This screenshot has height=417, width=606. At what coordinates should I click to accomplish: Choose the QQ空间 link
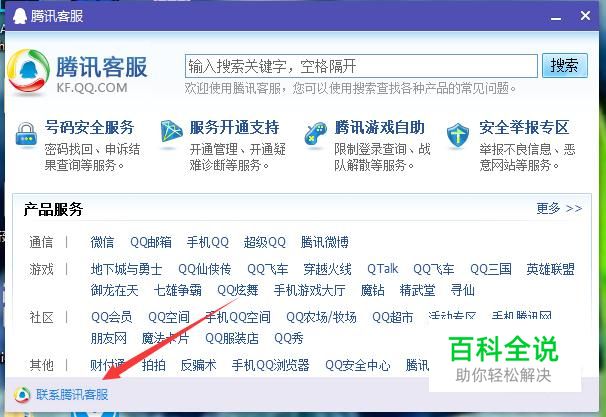[169, 317]
